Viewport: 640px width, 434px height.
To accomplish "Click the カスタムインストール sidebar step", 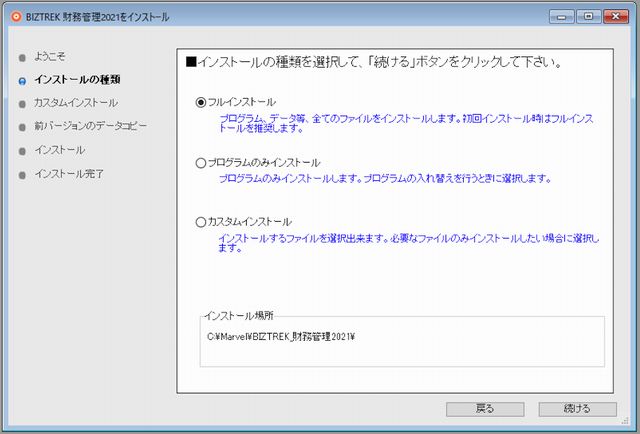I will click(x=76, y=102).
